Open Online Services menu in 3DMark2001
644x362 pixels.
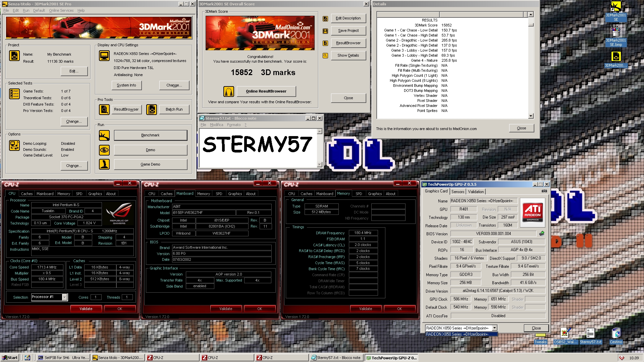coord(61,10)
